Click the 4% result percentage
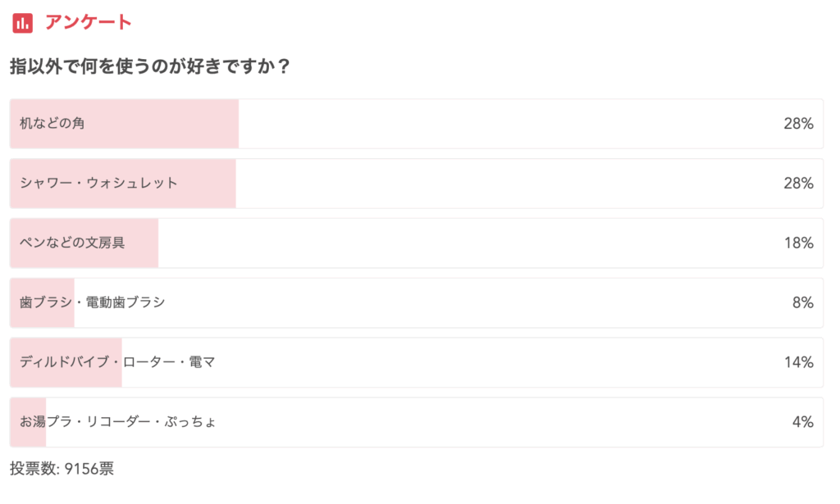 coord(802,422)
